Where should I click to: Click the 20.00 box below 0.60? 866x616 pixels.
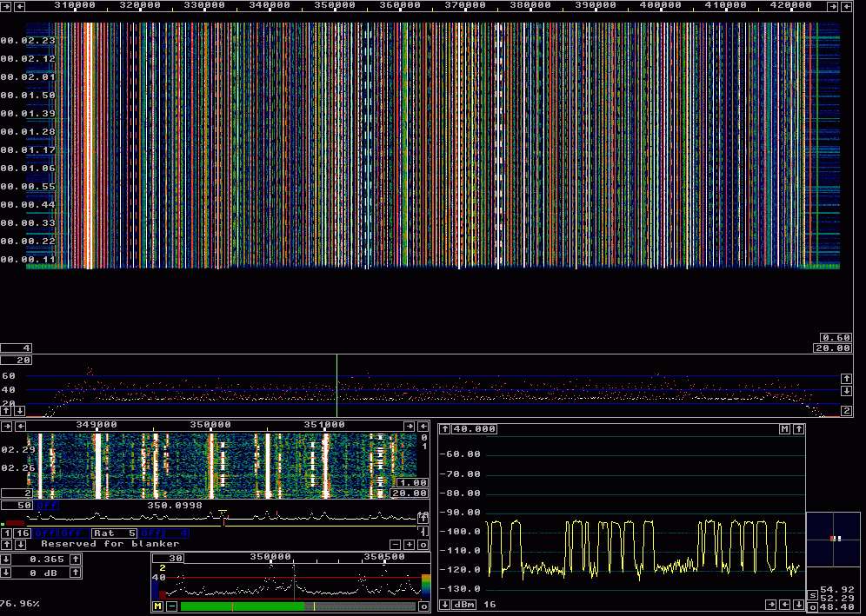pos(832,348)
